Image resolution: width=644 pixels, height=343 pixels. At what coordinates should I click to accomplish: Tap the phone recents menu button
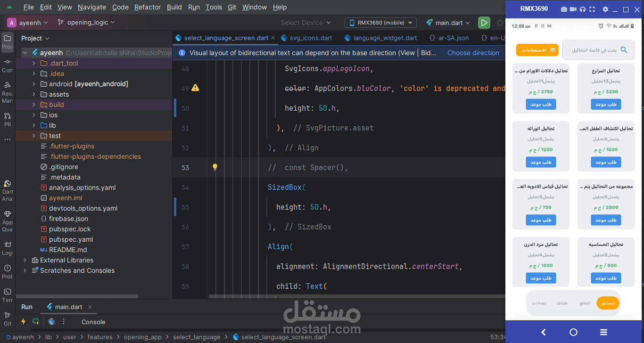[603, 332]
